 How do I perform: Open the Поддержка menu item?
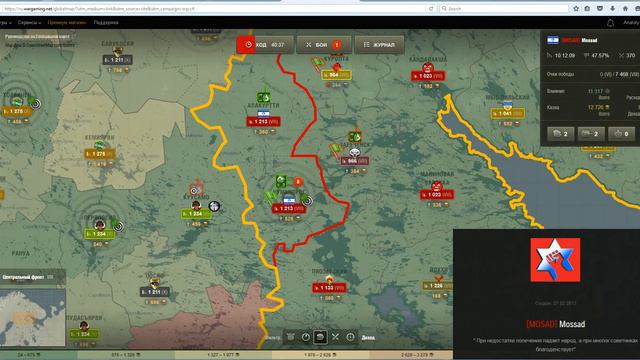pos(106,23)
